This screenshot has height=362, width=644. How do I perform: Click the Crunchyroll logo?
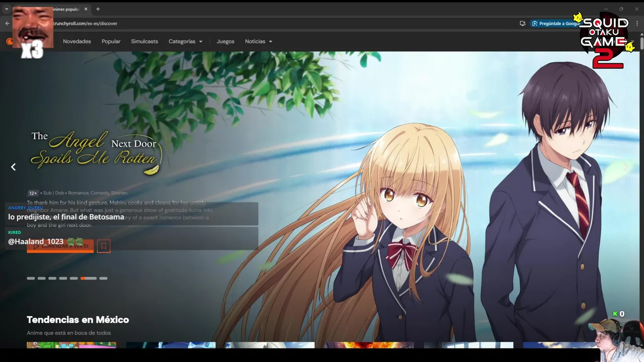tap(10, 41)
